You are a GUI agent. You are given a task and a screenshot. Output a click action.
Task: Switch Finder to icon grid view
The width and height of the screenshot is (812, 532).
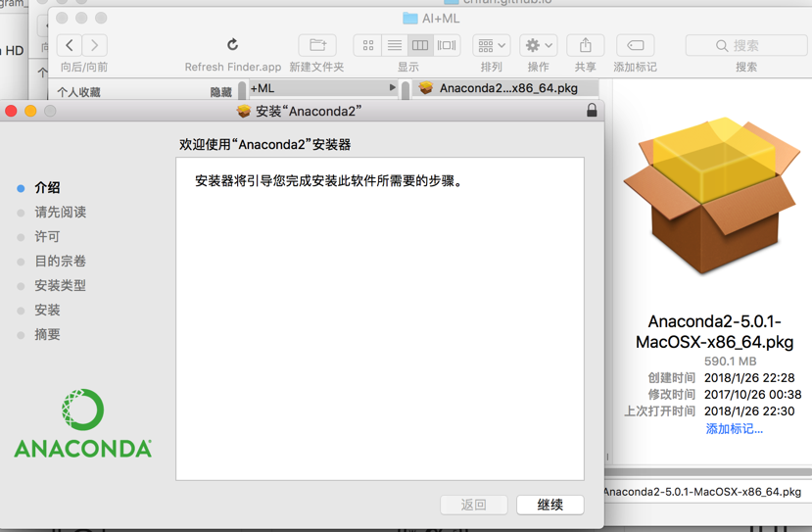pos(367,46)
